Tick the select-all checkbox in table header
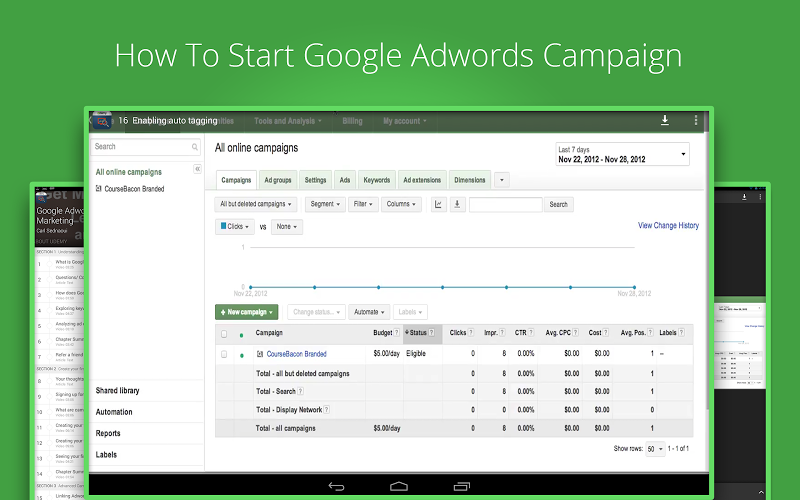Viewport: 800px width, 500px height. click(224, 334)
